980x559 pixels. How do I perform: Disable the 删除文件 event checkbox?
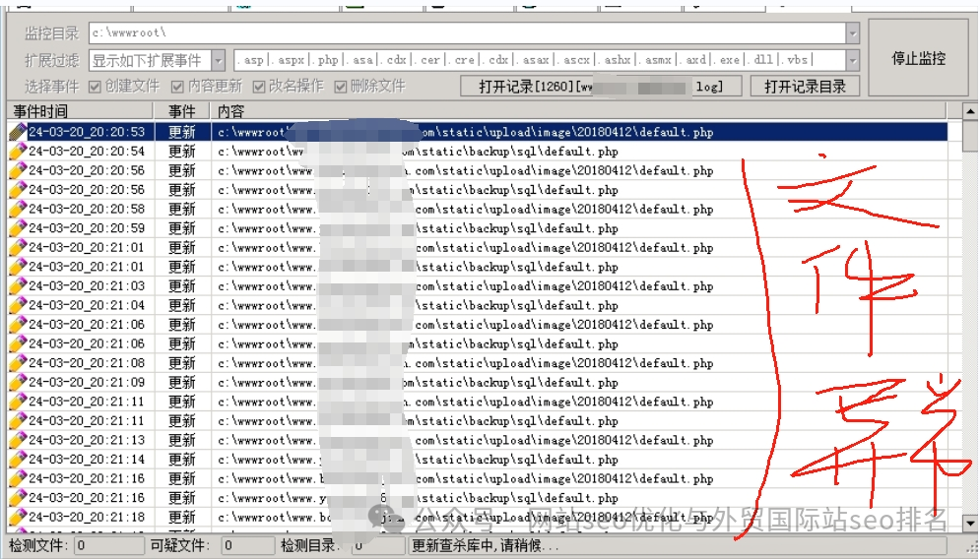(x=341, y=87)
